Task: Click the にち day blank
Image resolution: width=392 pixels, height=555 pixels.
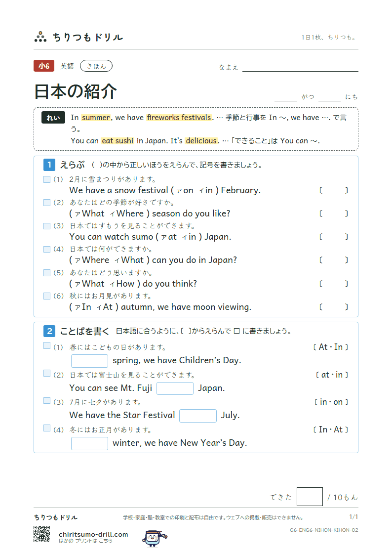Action: (329, 97)
